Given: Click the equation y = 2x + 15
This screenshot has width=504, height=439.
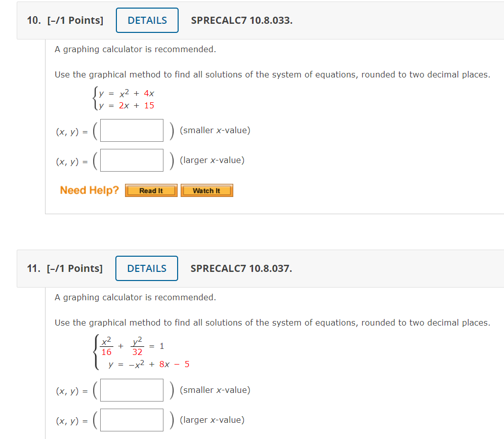Looking at the screenshot, I should pos(127,105).
